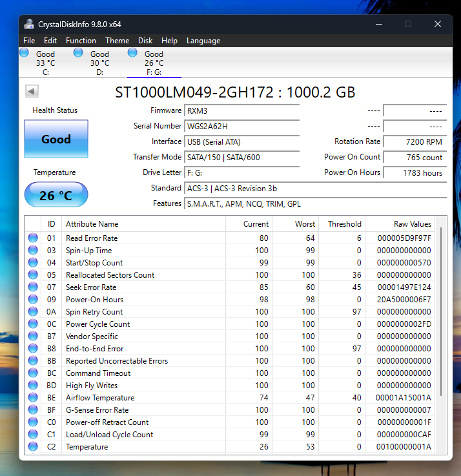The width and height of the screenshot is (461, 476).
Task: Click the Serial Number field WGS2A62H
Action: pos(242,127)
